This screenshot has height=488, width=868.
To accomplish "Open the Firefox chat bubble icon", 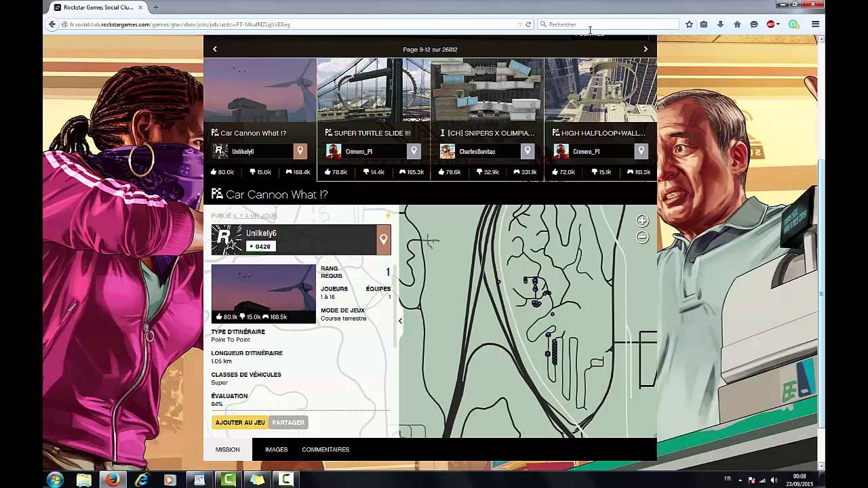I will pyautogui.click(x=753, y=24).
